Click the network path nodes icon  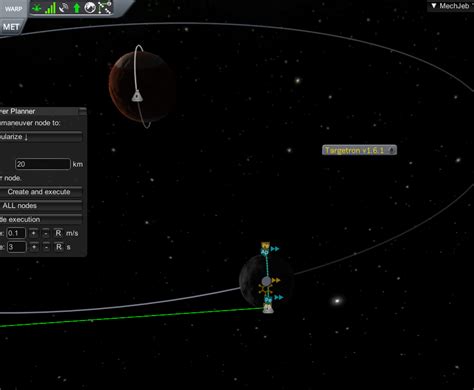tap(105, 8)
